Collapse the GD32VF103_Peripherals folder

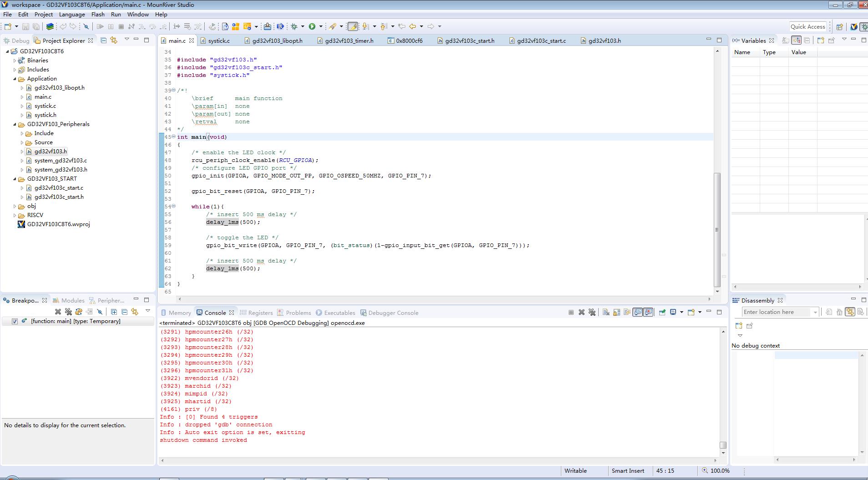click(x=15, y=124)
